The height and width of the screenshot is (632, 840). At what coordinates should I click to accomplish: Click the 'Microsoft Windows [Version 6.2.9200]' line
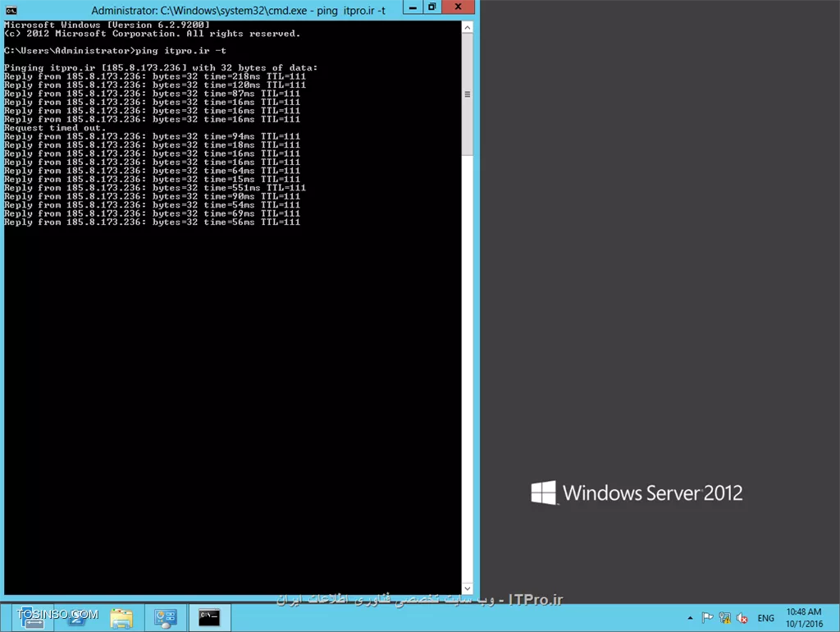pyautogui.click(x=107, y=25)
